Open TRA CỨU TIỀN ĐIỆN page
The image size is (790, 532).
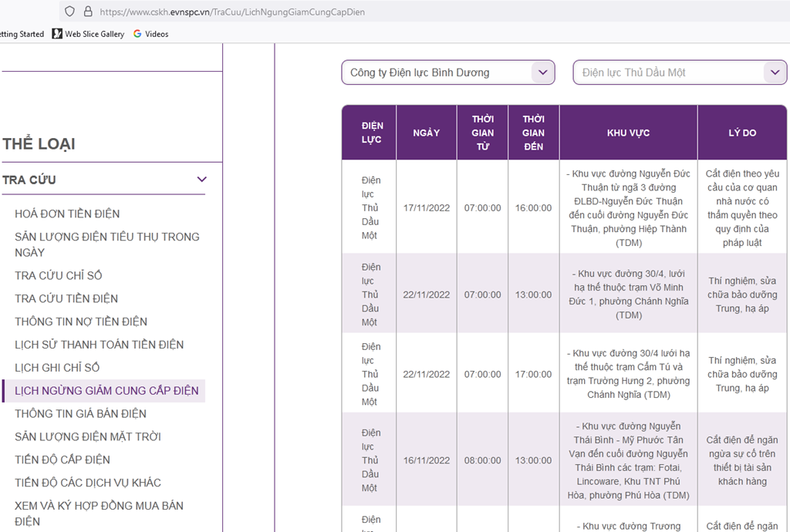[66, 298]
